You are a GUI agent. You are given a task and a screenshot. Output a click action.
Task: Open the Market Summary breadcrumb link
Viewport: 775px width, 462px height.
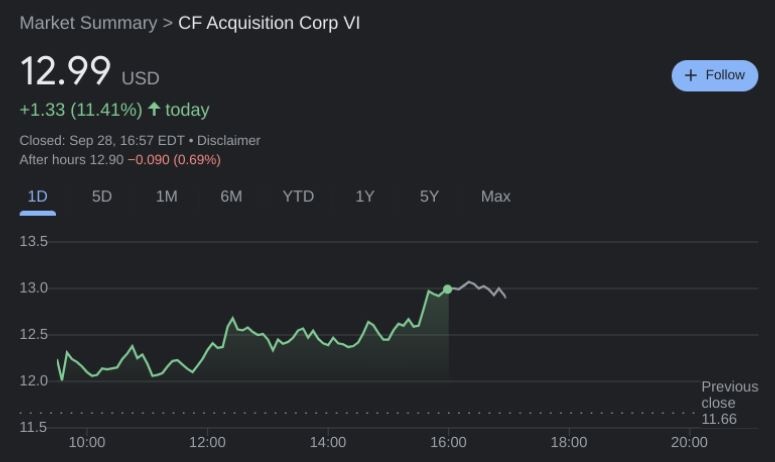(88, 23)
